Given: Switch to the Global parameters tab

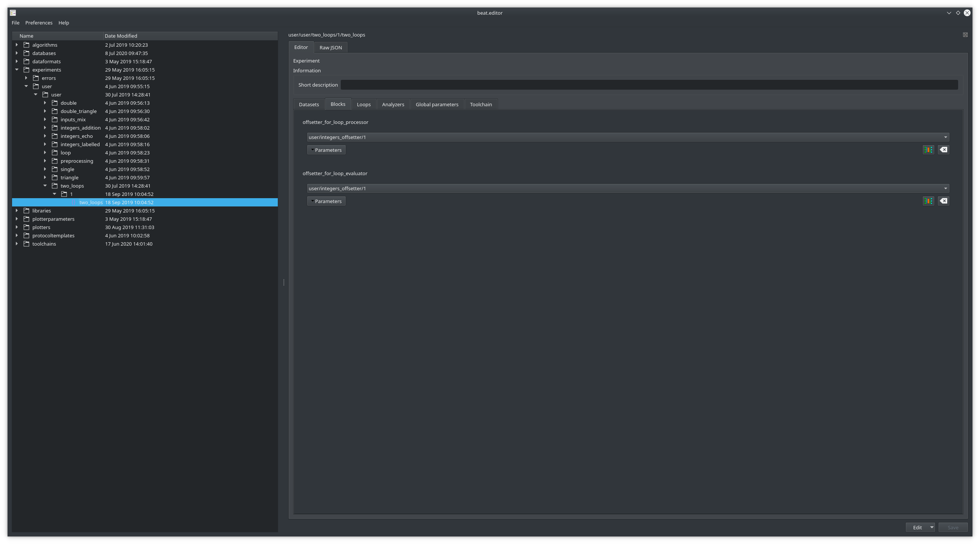Looking at the screenshot, I should [x=437, y=104].
